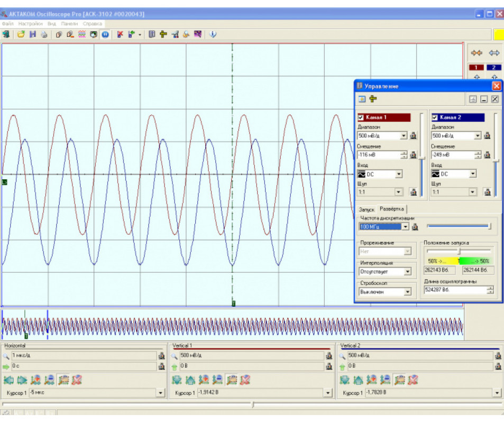The image size is (504, 423).
Task: Click calculator icon beside Канал 1 Диапазон
Action: tap(414, 136)
